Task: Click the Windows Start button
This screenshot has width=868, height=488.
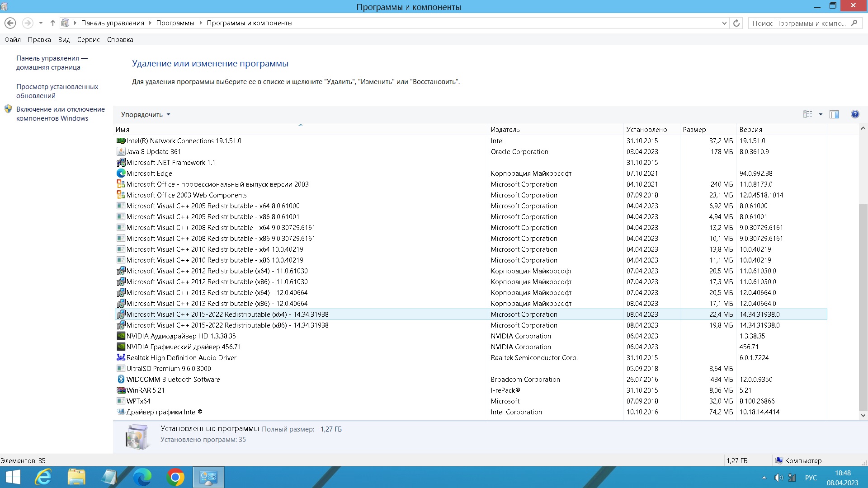Action: click(13, 477)
